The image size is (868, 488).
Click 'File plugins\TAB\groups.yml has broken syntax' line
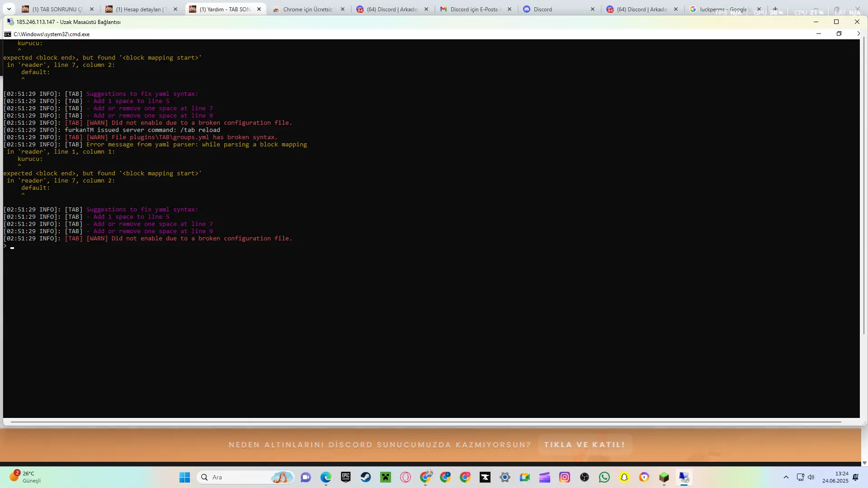point(194,137)
